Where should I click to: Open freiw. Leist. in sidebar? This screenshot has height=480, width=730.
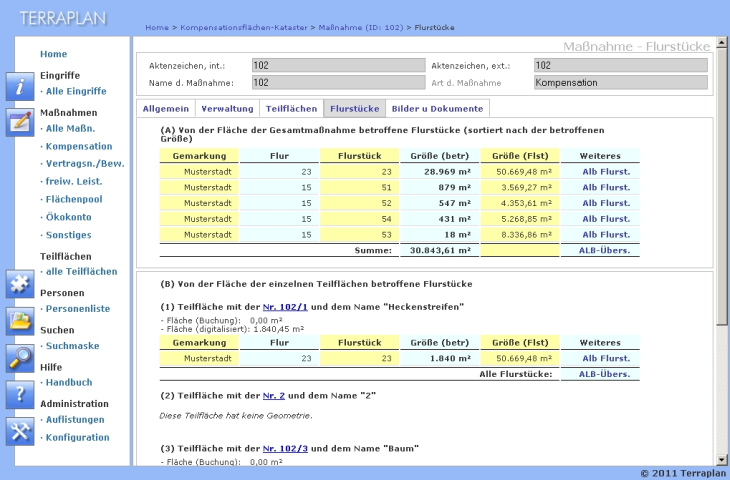[x=74, y=182]
